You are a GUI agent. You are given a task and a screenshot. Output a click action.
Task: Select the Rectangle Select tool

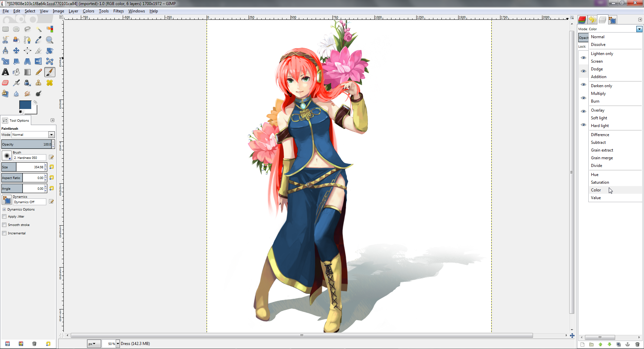[5, 29]
